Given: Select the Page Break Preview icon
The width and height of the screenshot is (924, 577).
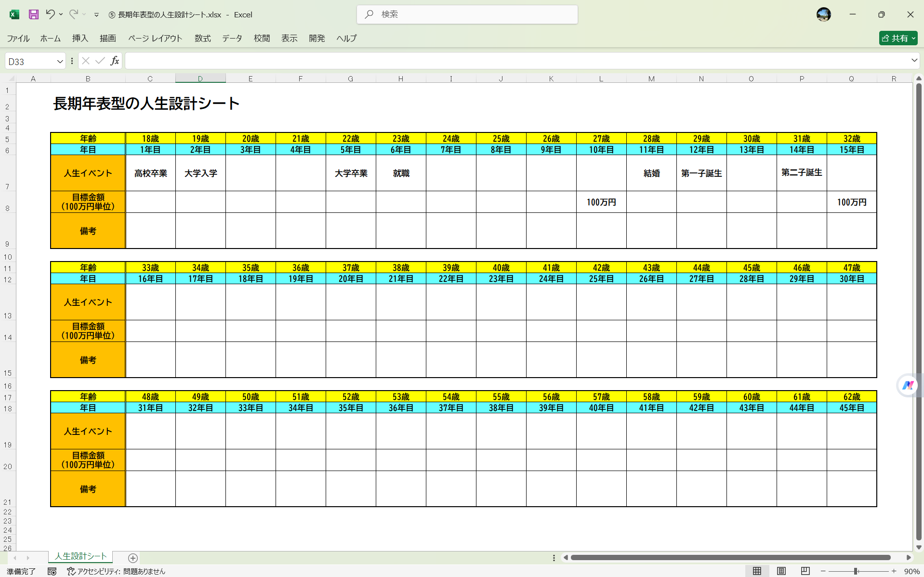Looking at the screenshot, I should point(805,571).
